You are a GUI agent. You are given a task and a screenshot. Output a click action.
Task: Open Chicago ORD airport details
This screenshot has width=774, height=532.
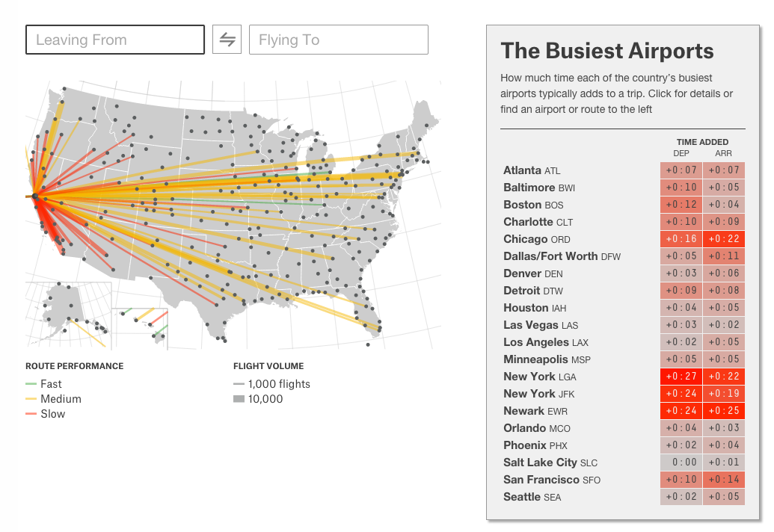tap(624, 239)
